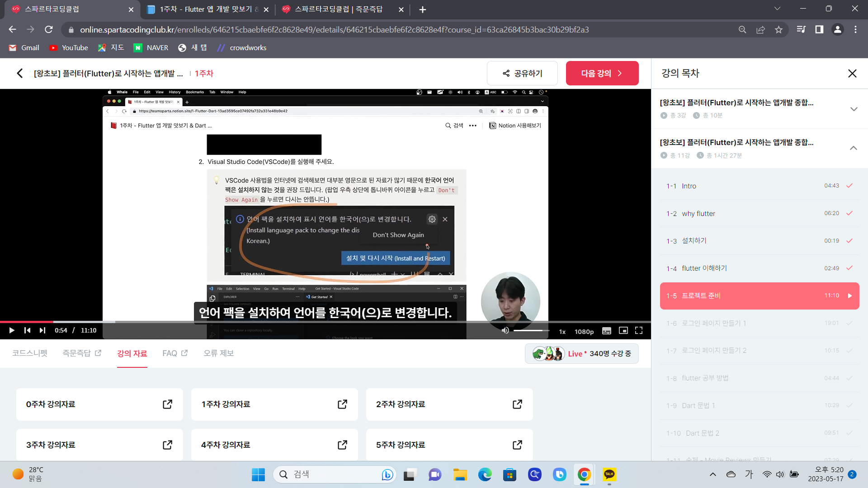868x488 pixels.
Task: Open 1주차 강의자료 link
Action: click(x=274, y=404)
